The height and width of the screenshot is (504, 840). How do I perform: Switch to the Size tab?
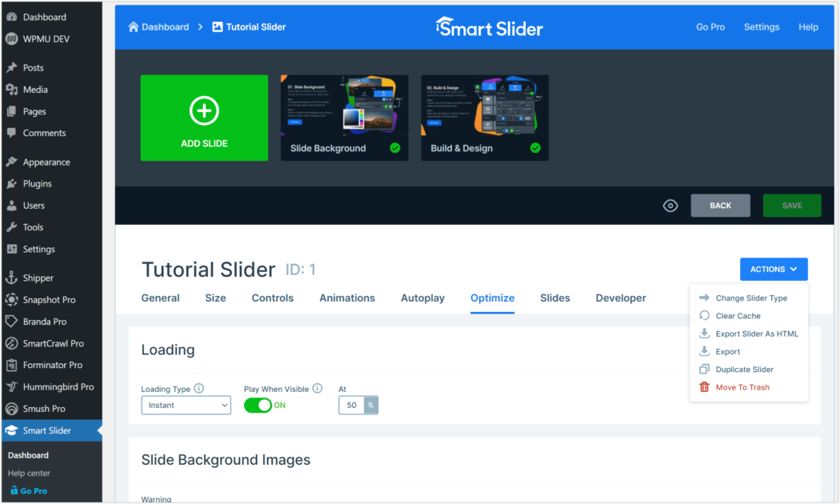point(215,298)
